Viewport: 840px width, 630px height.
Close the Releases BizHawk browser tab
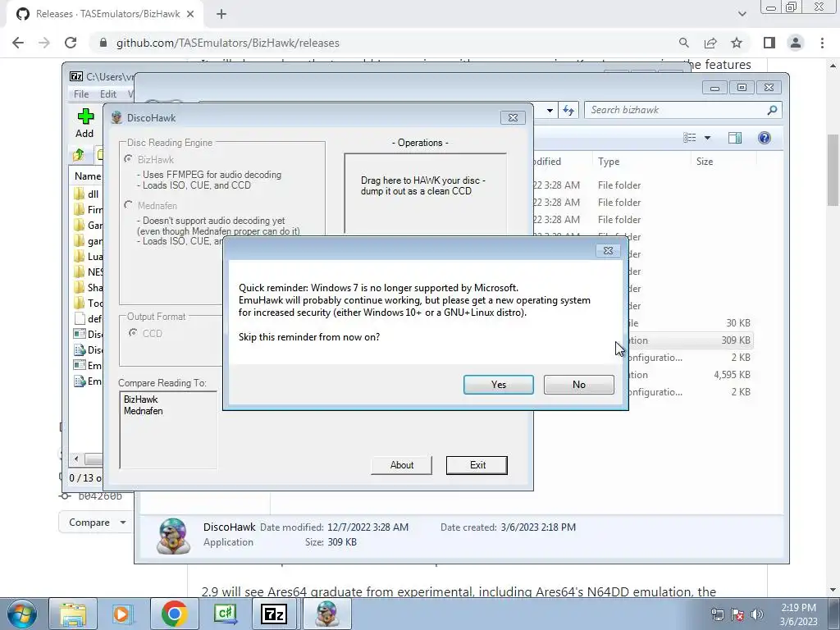(190, 14)
